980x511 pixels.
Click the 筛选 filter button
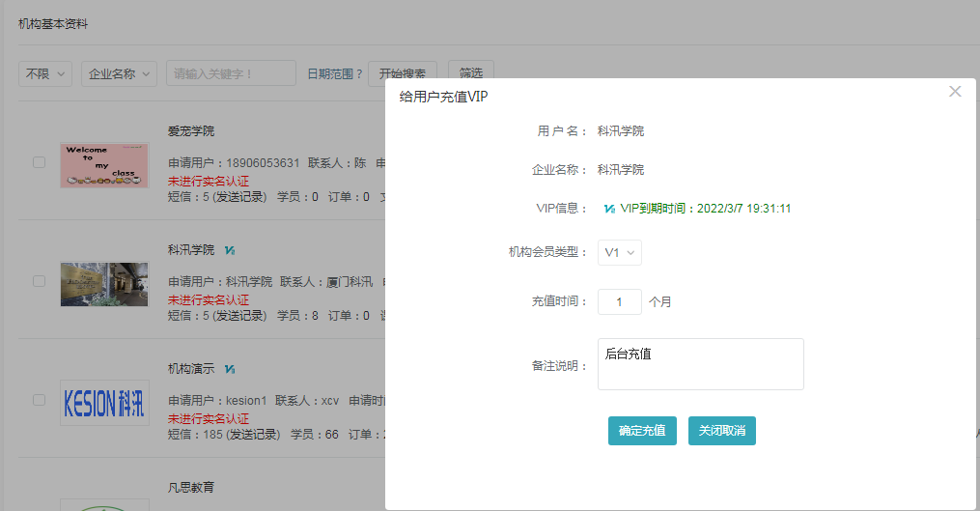coord(471,73)
